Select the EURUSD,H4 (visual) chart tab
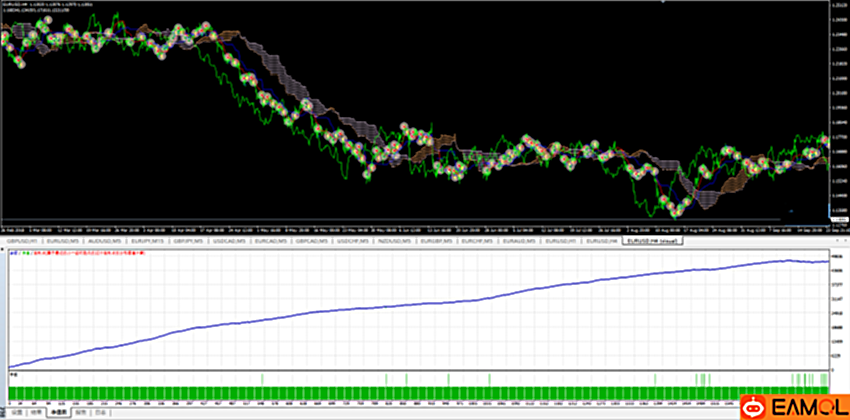 (653, 242)
